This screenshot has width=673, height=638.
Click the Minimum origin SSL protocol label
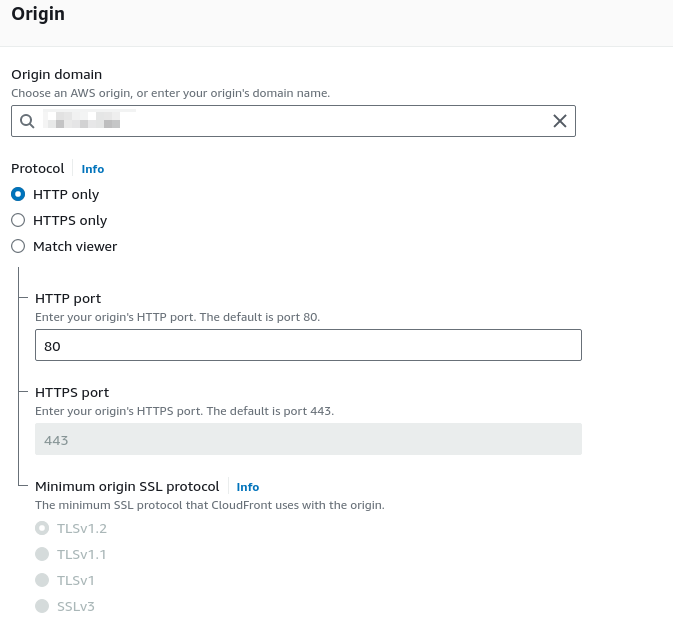[x=127, y=486]
